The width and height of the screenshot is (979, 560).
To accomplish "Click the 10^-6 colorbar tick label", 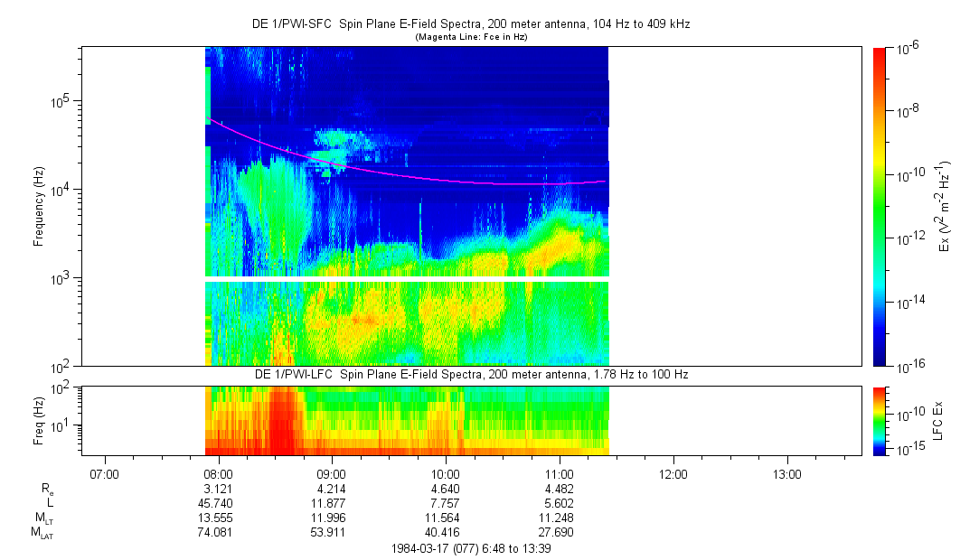I will [x=907, y=50].
